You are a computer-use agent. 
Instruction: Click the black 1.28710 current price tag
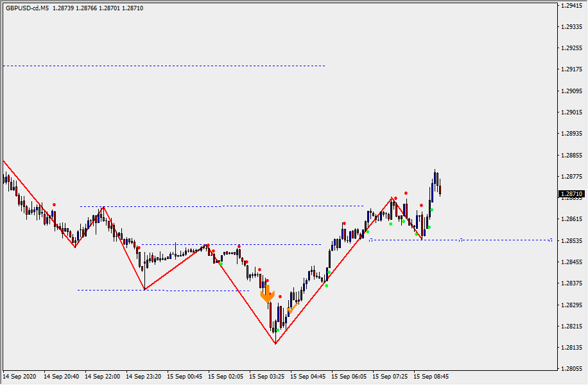pyautogui.click(x=571, y=193)
